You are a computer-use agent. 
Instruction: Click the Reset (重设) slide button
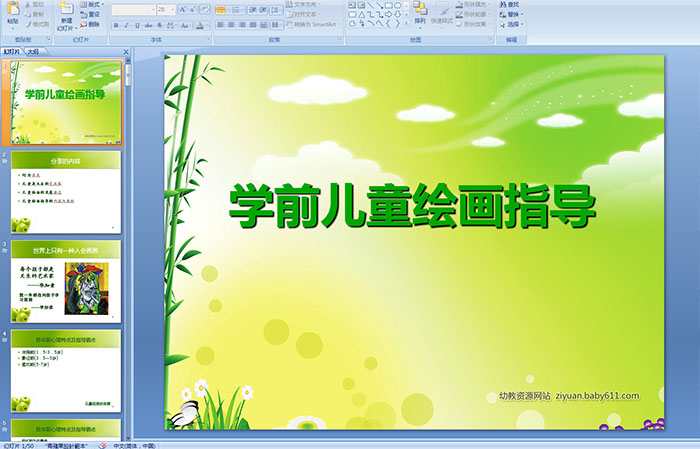[x=90, y=14]
